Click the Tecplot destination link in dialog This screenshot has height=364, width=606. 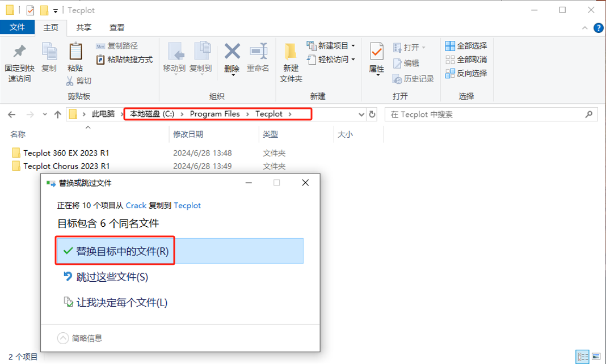[187, 205]
